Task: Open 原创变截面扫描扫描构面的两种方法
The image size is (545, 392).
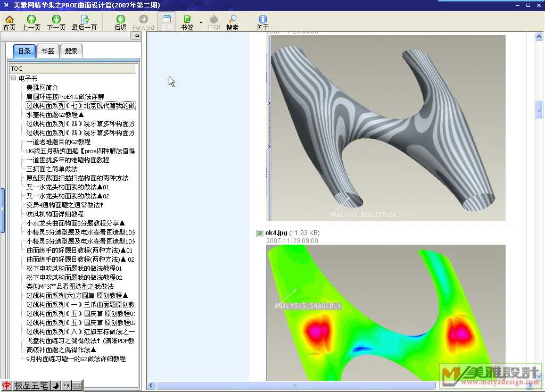Action: [78, 178]
